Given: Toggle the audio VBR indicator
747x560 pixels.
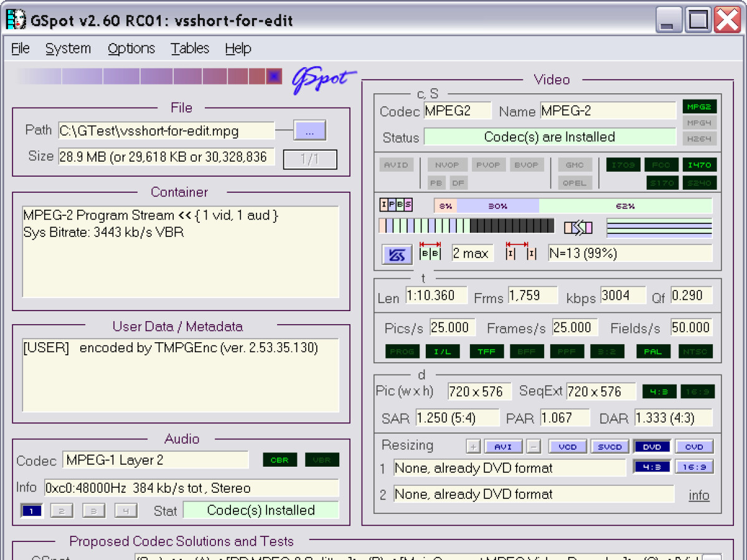Looking at the screenshot, I should tap(322, 460).
